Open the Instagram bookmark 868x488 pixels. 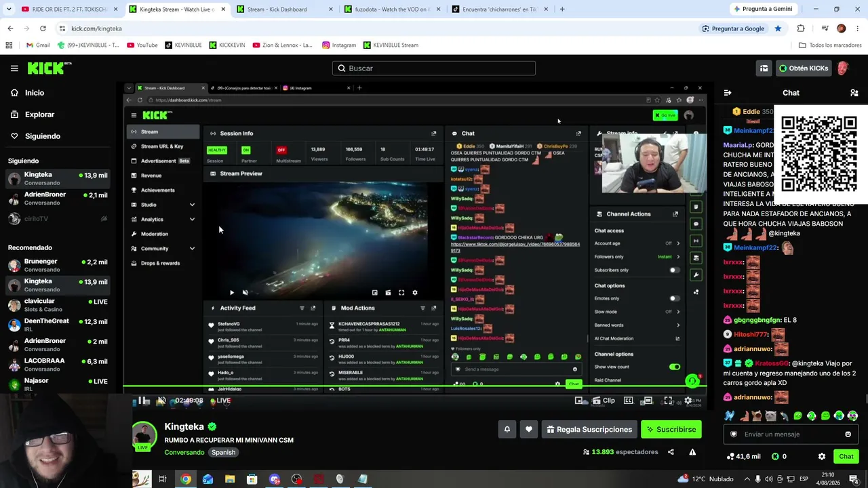click(339, 45)
